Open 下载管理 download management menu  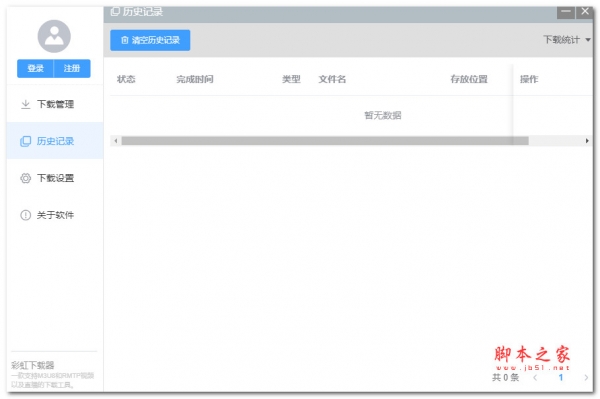click(x=55, y=104)
